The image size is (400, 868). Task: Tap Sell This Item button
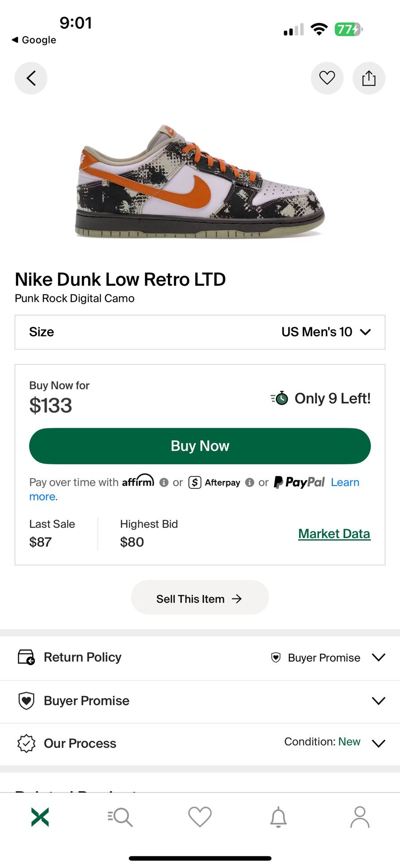pos(200,599)
